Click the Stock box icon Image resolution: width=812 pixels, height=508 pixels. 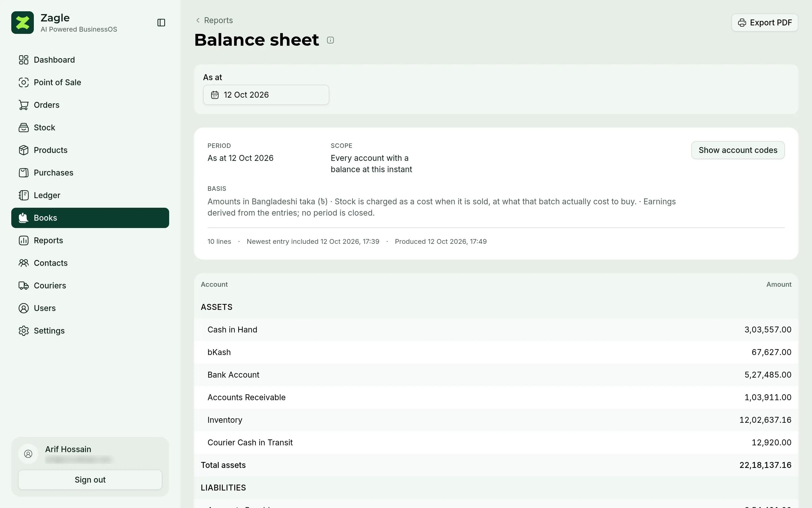tap(23, 127)
